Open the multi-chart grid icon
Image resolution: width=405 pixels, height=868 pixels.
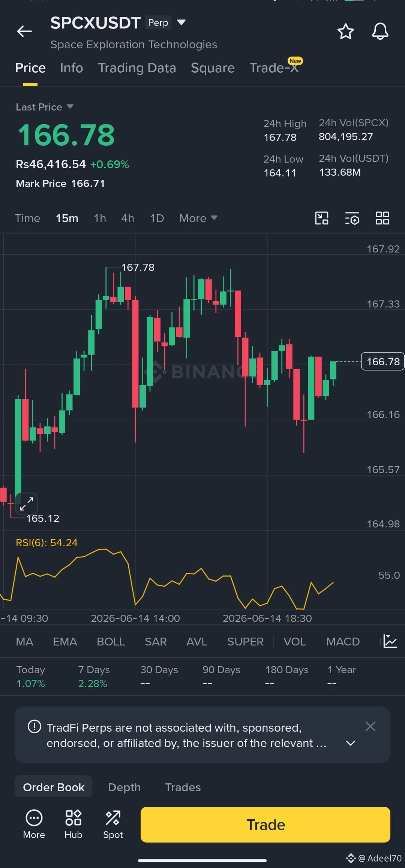coord(382,218)
